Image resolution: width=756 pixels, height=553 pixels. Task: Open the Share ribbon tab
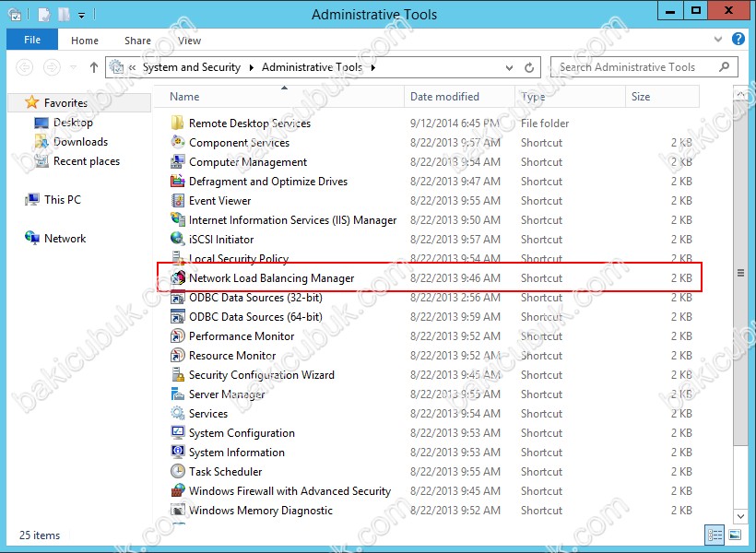coord(137,41)
